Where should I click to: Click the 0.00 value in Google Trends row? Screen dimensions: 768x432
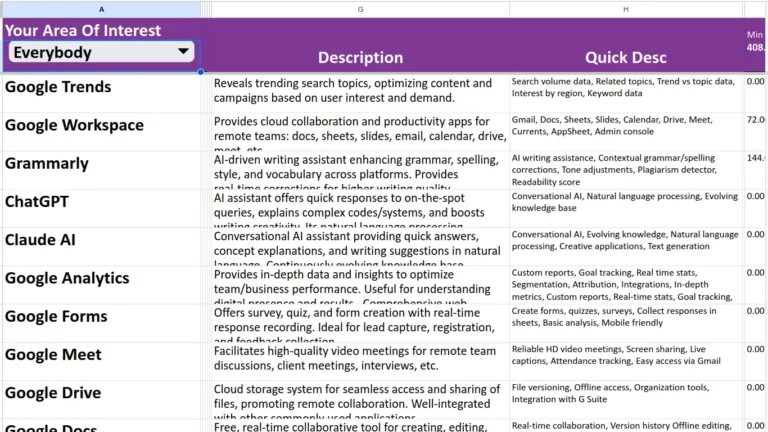pos(756,81)
